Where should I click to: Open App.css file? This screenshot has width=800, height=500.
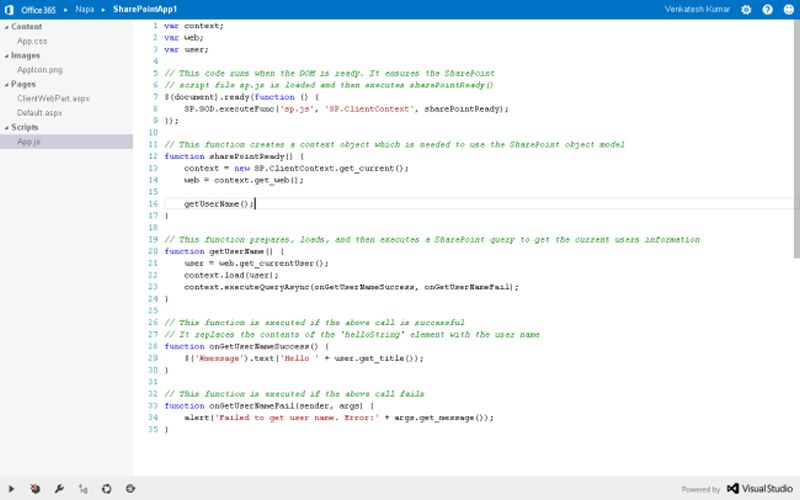32,41
